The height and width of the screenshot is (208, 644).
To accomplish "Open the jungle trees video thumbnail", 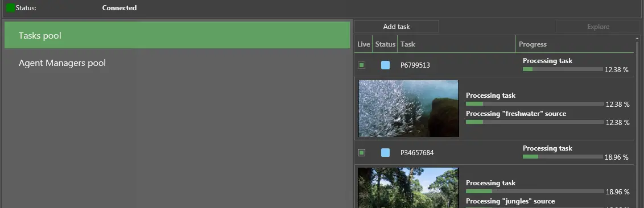I will click(408, 188).
